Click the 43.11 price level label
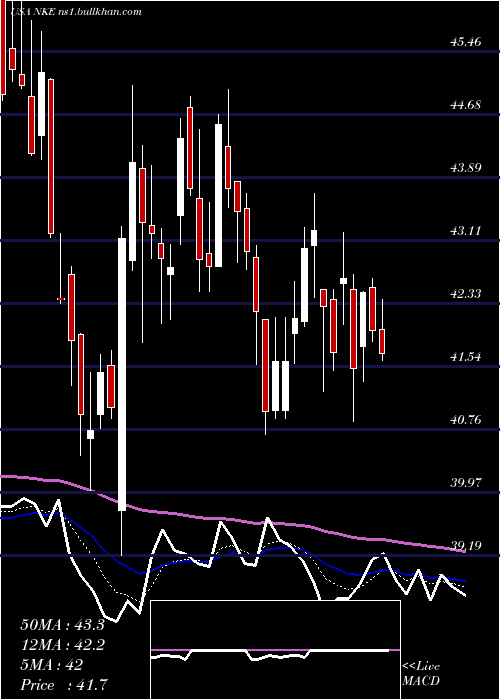The image size is (500, 700). [466, 231]
